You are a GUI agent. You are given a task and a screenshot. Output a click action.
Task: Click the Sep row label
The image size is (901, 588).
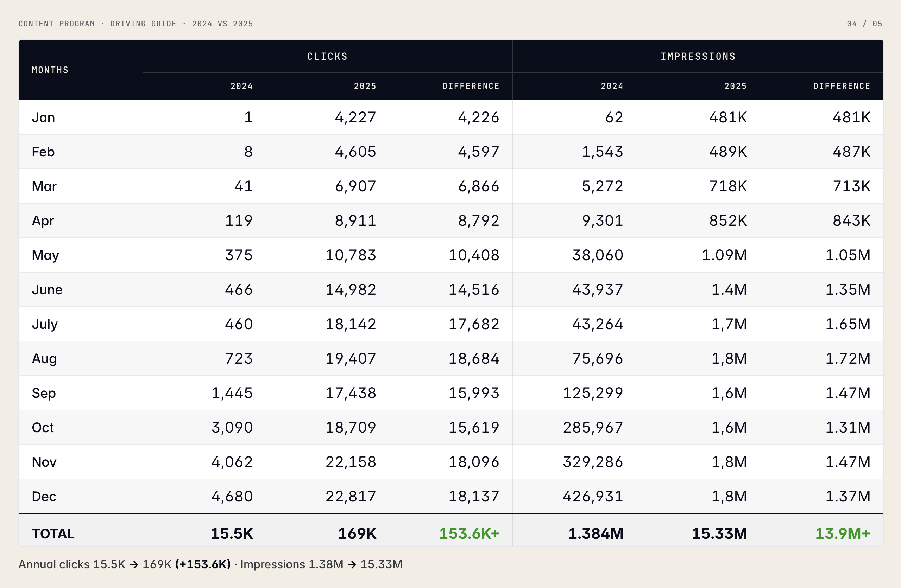click(x=44, y=393)
